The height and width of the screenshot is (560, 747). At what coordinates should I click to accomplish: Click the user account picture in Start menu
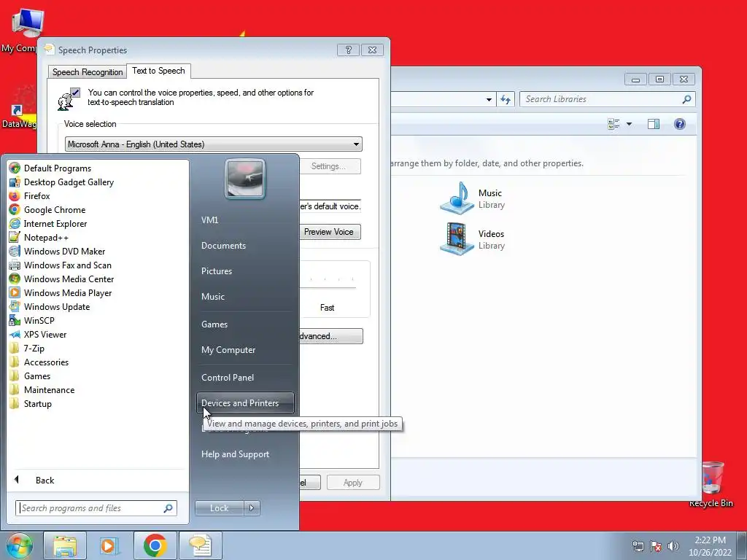click(245, 179)
